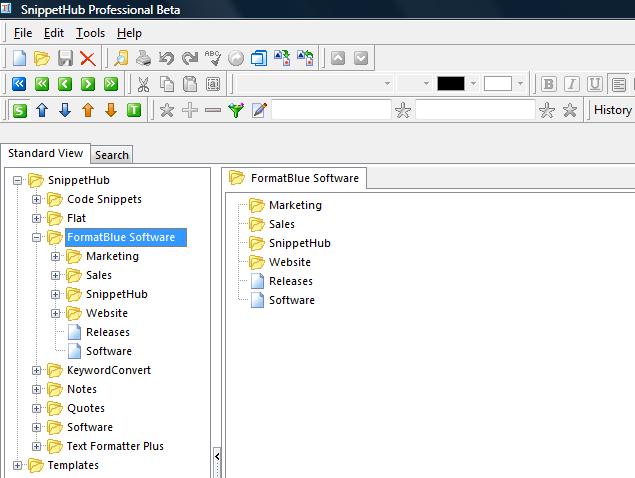
Task: Open the white highlight color dropdown arrow
Action: point(520,84)
